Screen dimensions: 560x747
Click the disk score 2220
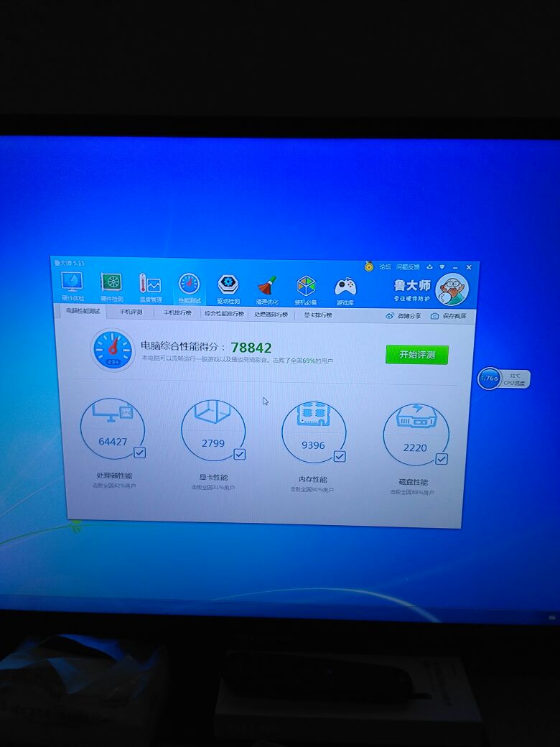coord(415,447)
